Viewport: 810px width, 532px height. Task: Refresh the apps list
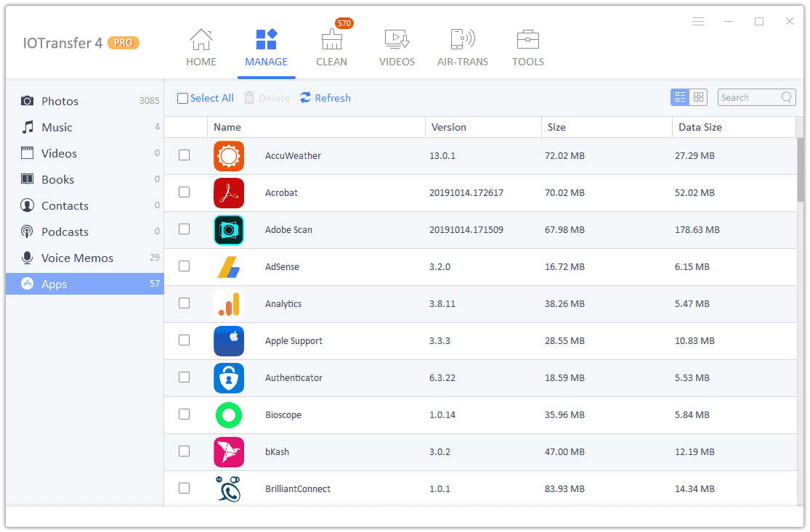coord(325,97)
